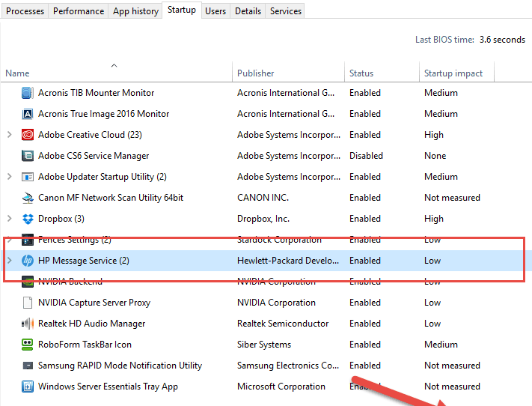Open the Services tab
The width and height of the screenshot is (532, 406).
click(x=286, y=11)
